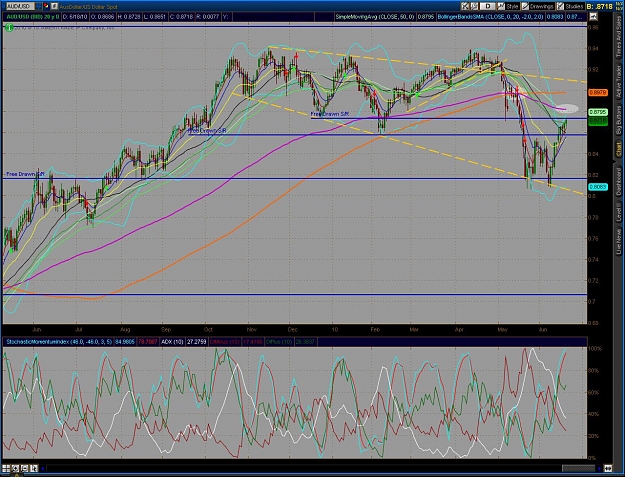
Task: Click the gray ellipse drawing on chart
Action: [x=566, y=108]
